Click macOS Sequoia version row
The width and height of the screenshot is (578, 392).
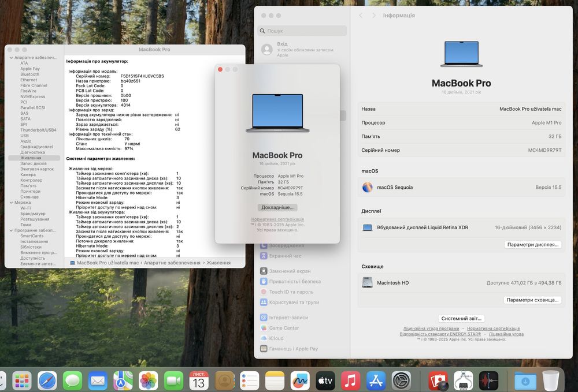coord(461,188)
